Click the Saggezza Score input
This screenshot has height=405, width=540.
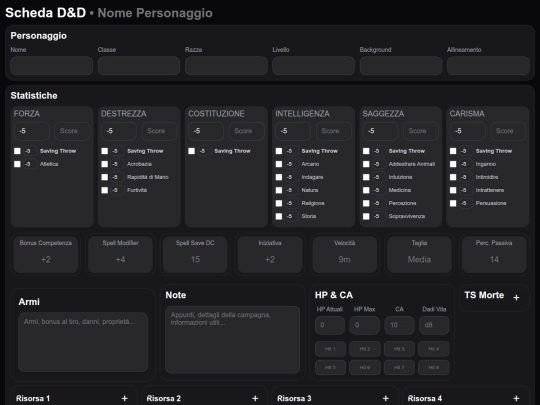[421, 131]
